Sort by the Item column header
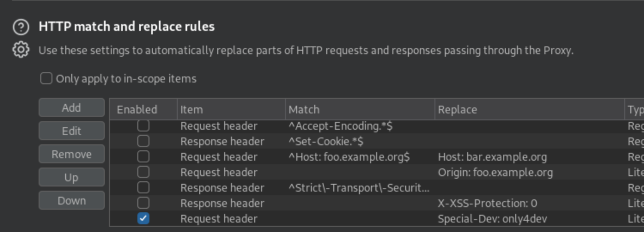 tap(231, 110)
